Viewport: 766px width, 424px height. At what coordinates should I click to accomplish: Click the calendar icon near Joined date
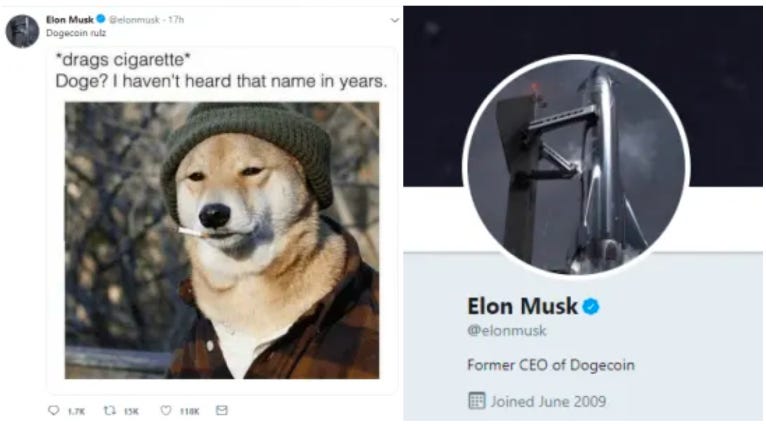[476, 401]
